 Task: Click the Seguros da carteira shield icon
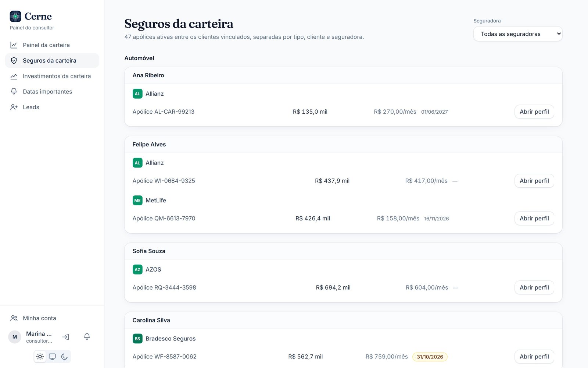point(14,60)
